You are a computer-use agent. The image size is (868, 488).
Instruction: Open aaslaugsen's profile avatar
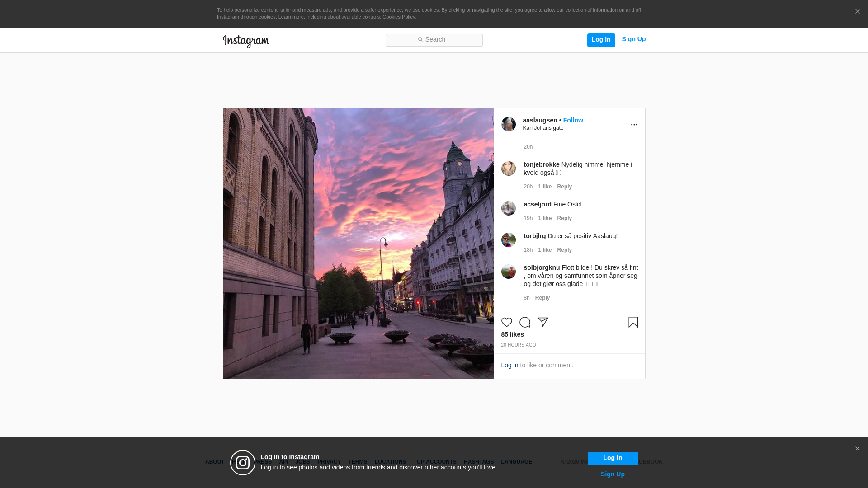coord(508,124)
